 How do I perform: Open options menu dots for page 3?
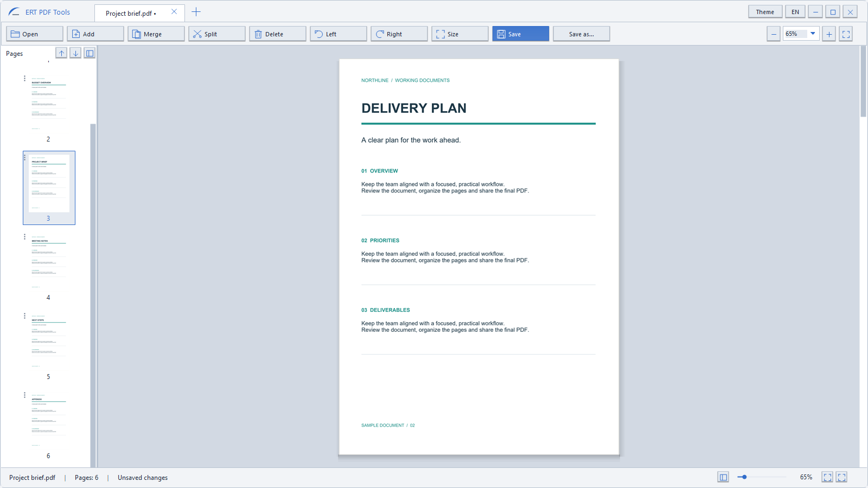(x=24, y=158)
